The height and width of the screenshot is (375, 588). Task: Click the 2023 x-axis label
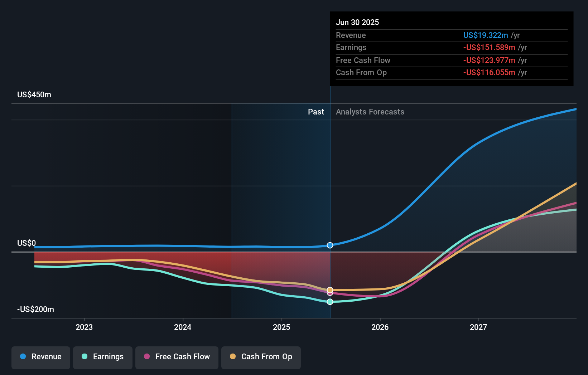(84, 327)
